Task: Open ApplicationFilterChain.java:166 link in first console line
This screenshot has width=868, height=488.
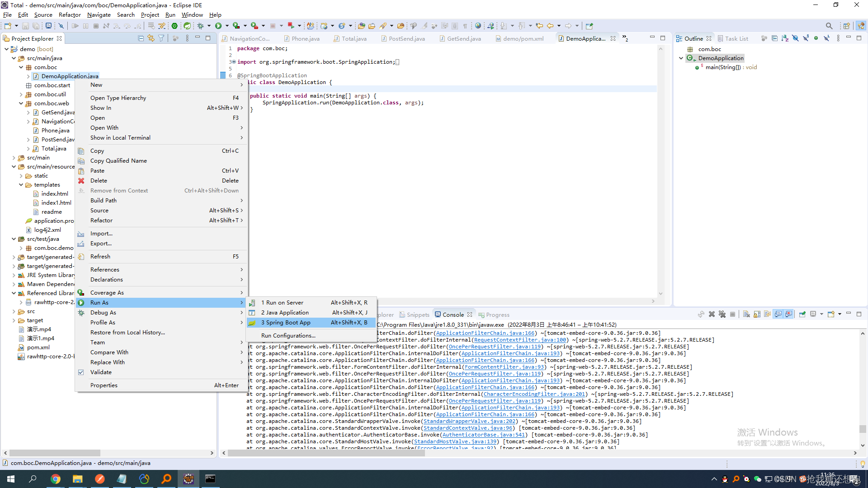Action: (485, 333)
